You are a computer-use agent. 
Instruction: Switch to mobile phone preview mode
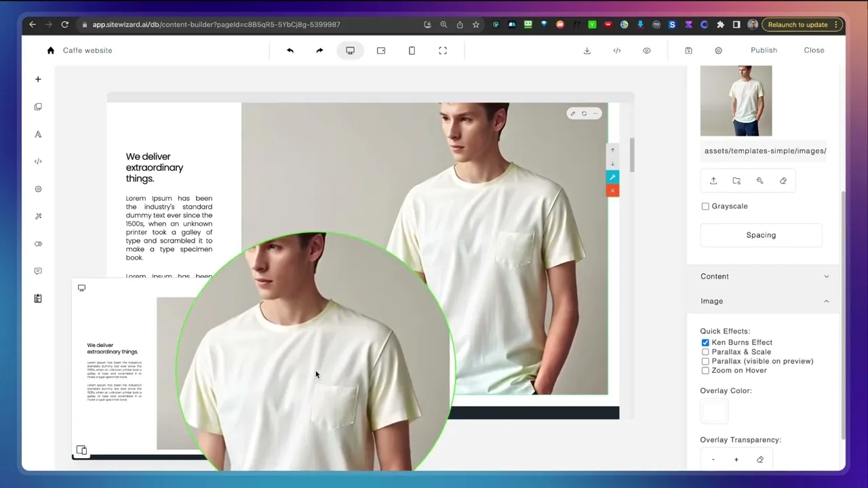(x=412, y=50)
